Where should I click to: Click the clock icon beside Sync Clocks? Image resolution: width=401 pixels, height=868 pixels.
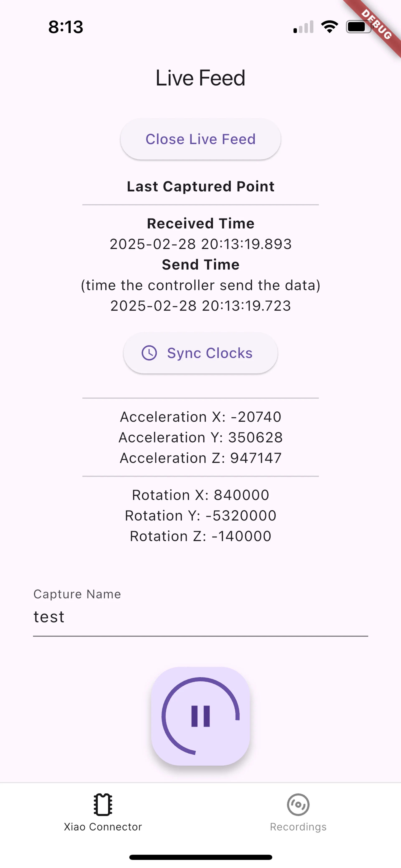tap(149, 353)
